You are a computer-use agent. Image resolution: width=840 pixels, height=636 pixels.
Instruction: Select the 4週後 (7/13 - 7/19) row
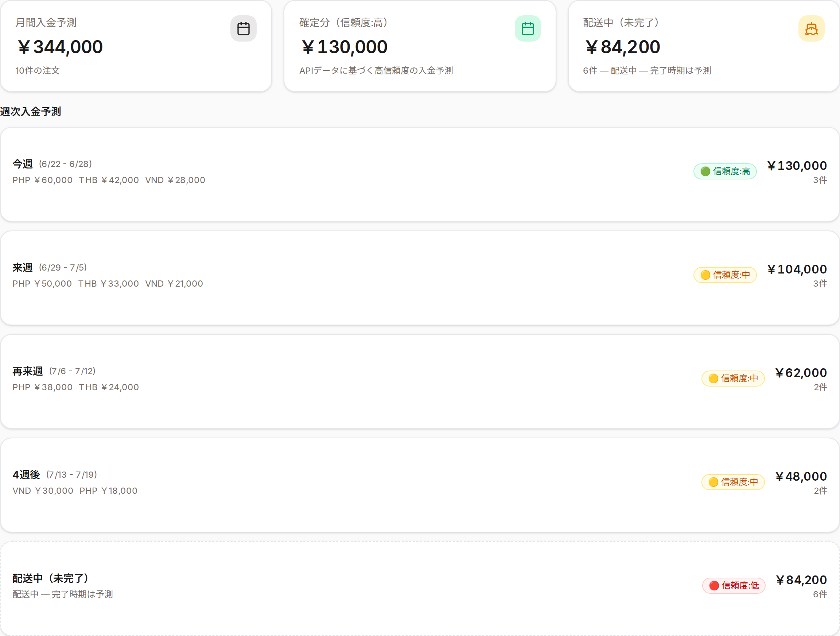[420, 485]
